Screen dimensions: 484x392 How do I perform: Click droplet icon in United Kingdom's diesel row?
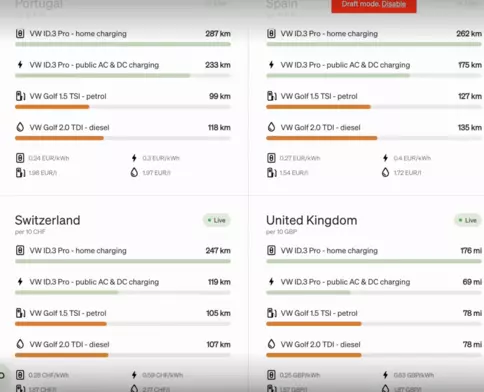pos(271,344)
